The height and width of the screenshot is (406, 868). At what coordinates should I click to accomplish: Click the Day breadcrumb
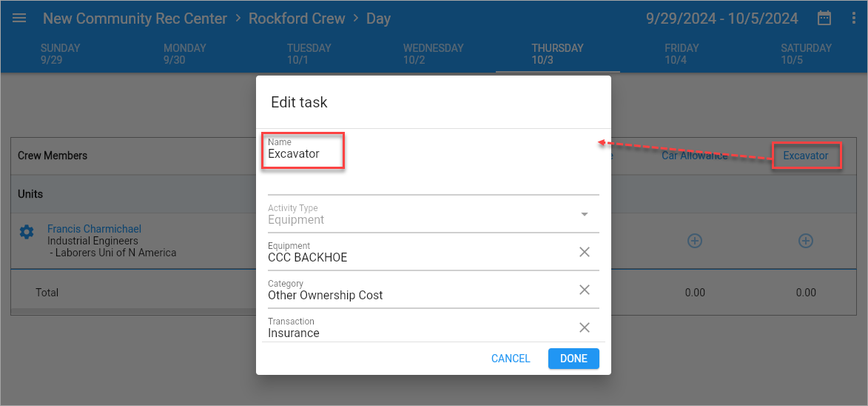point(379,19)
